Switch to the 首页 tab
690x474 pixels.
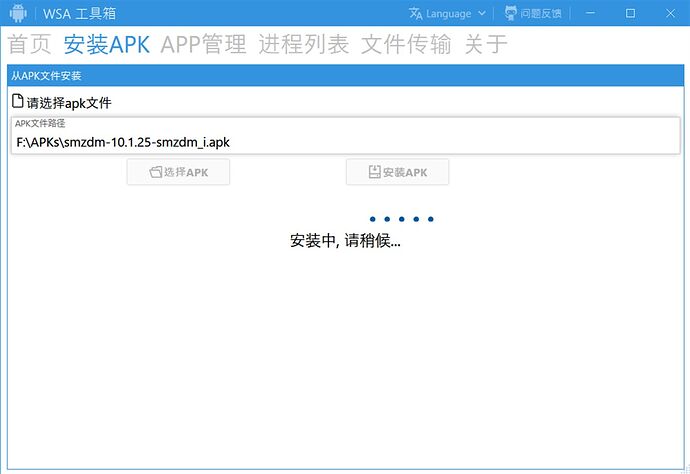pyautogui.click(x=29, y=44)
